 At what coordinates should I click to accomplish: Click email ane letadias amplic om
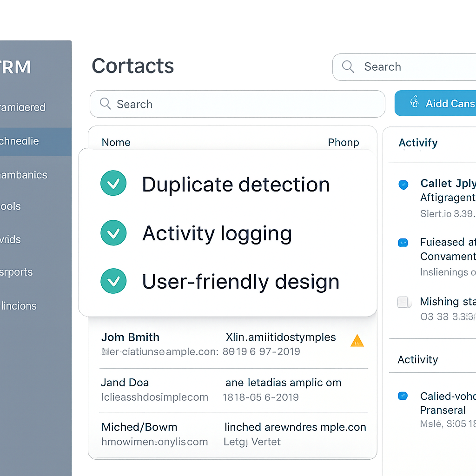pyautogui.click(x=283, y=383)
